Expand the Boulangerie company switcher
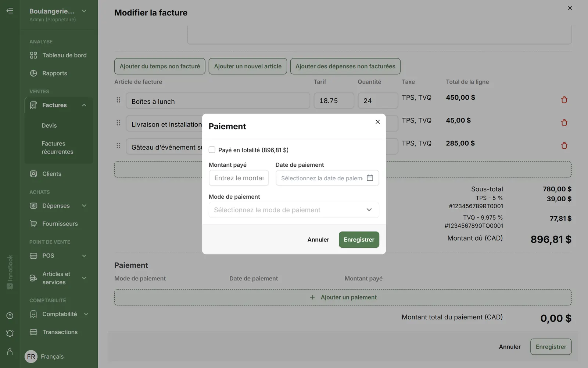The height and width of the screenshot is (368, 588). tap(84, 11)
